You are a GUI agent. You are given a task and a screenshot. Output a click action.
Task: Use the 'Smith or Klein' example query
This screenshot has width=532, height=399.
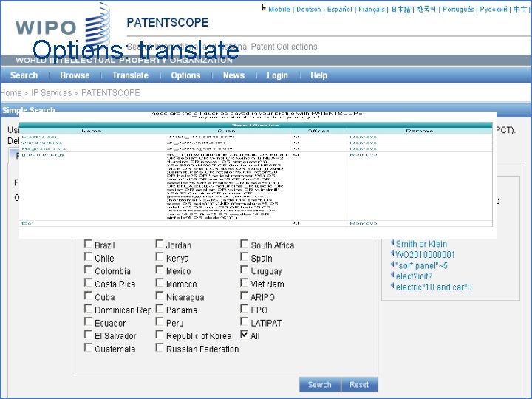tap(421, 244)
